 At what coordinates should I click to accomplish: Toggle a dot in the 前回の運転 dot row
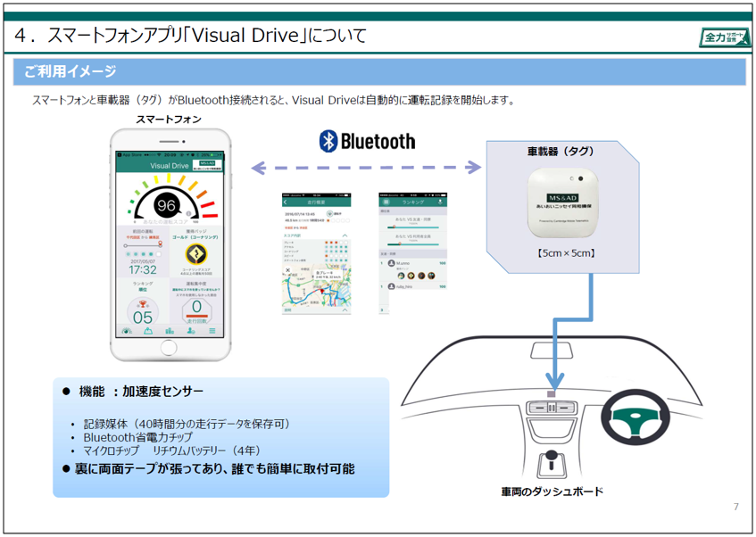click(145, 252)
